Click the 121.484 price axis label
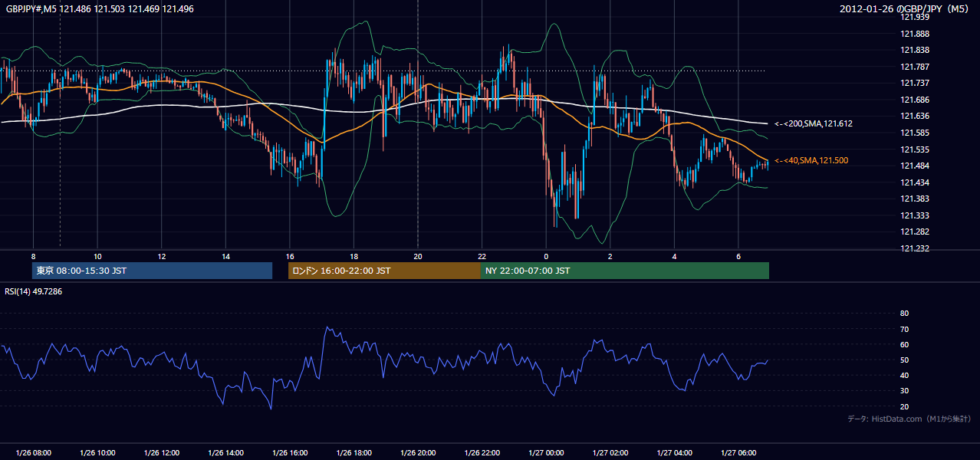This screenshot has height=460, width=980. click(915, 166)
